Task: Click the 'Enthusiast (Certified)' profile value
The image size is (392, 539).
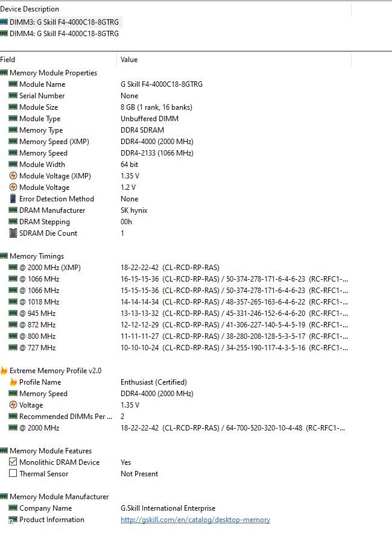Action: 154,382
